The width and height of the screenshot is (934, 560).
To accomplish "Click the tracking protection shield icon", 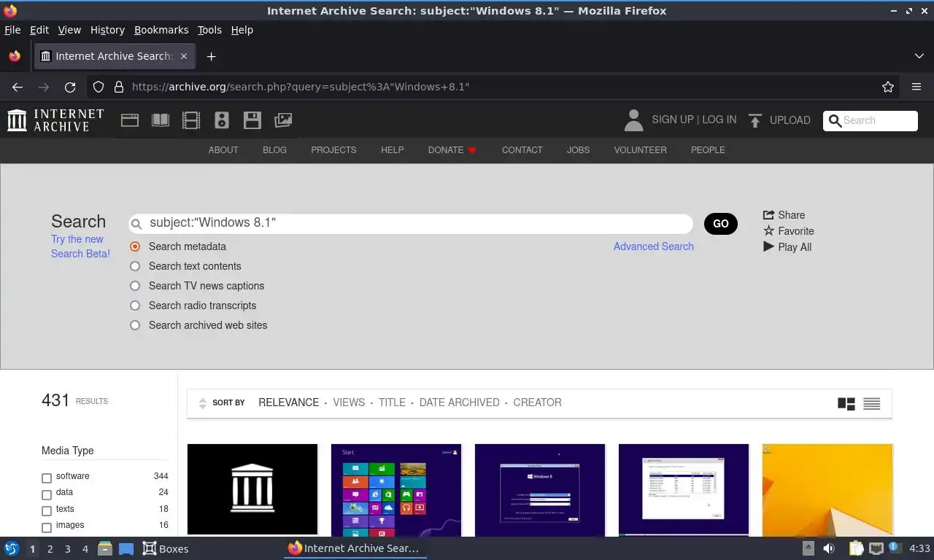I will 99,87.
